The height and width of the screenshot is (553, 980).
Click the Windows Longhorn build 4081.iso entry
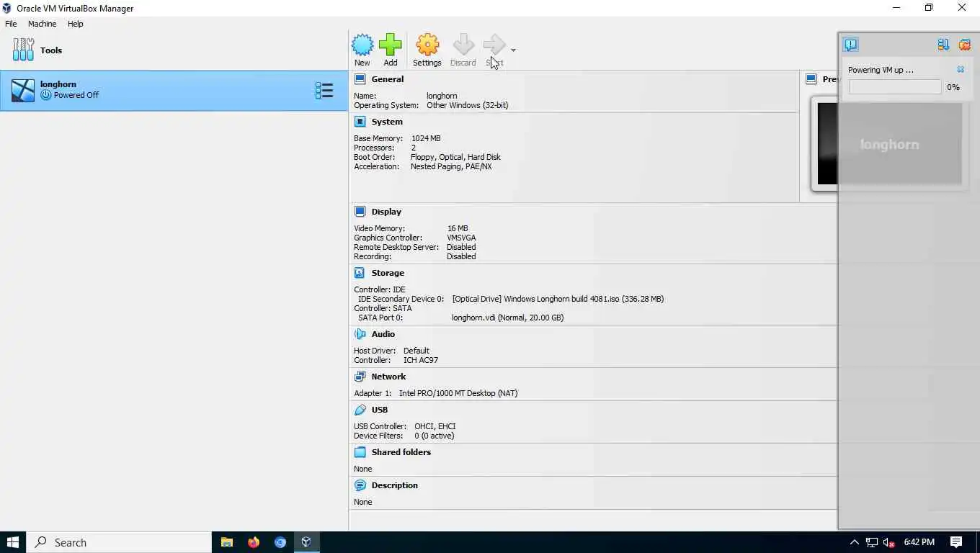tap(558, 299)
